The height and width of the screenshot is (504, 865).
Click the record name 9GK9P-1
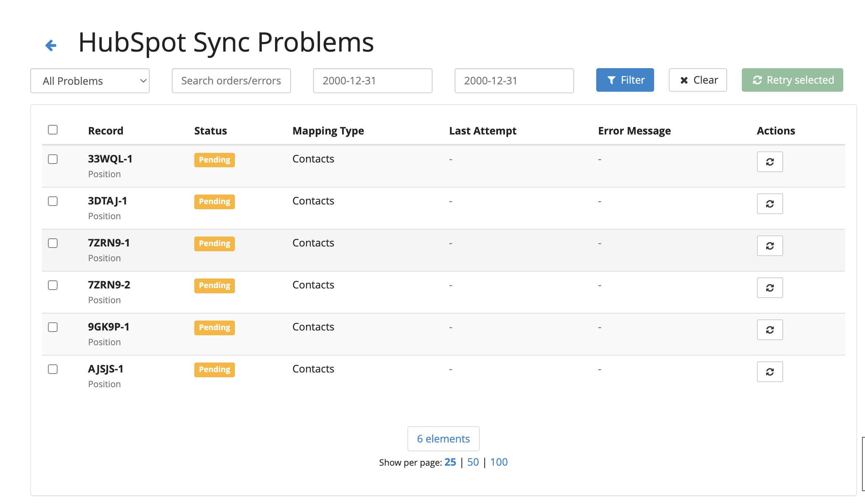(x=109, y=327)
